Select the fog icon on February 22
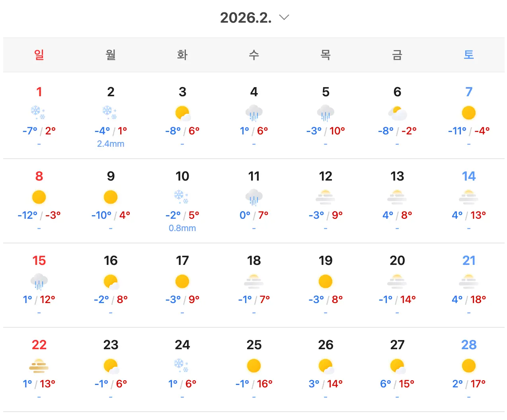Screen dimensions: 507x420 [39, 366]
